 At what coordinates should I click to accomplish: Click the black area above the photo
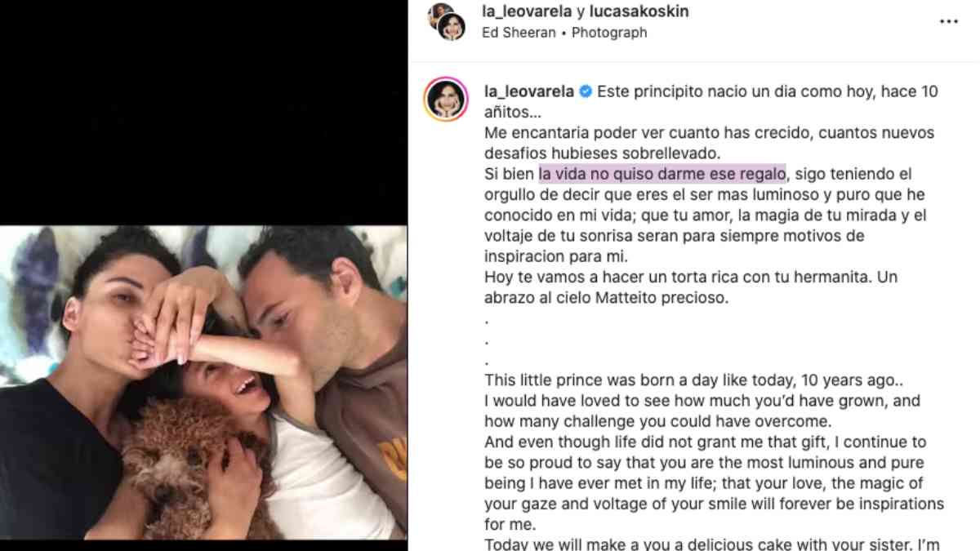pyautogui.click(x=204, y=112)
